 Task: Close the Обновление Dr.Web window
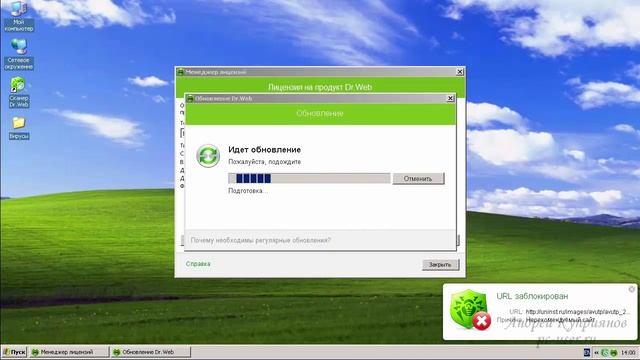tap(450, 98)
